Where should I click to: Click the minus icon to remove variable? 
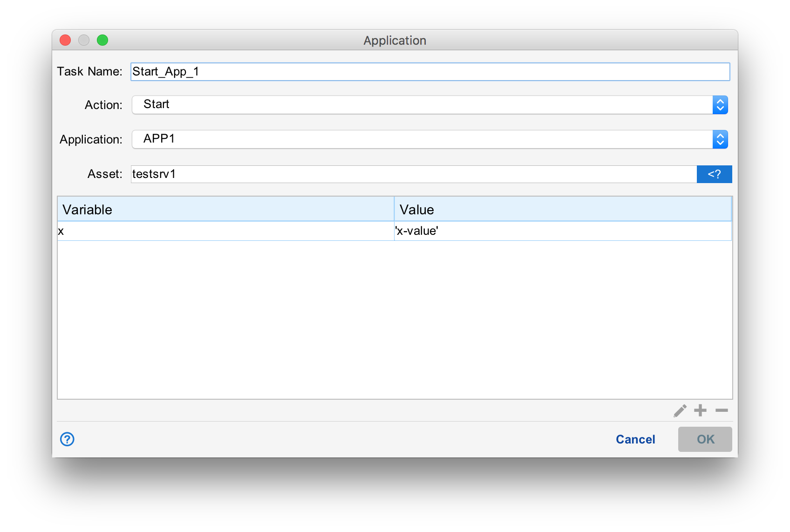click(x=721, y=410)
